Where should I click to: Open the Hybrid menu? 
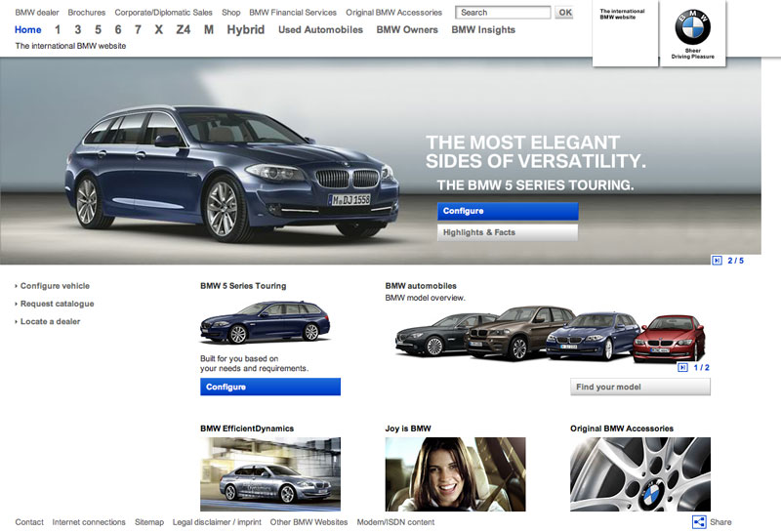[246, 30]
